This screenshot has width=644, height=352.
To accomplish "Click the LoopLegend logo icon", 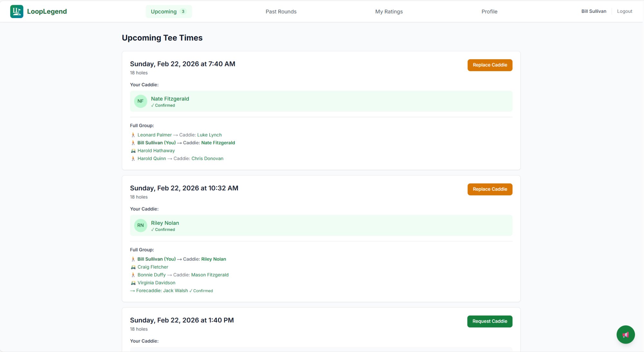I will pyautogui.click(x=17, y=12).
